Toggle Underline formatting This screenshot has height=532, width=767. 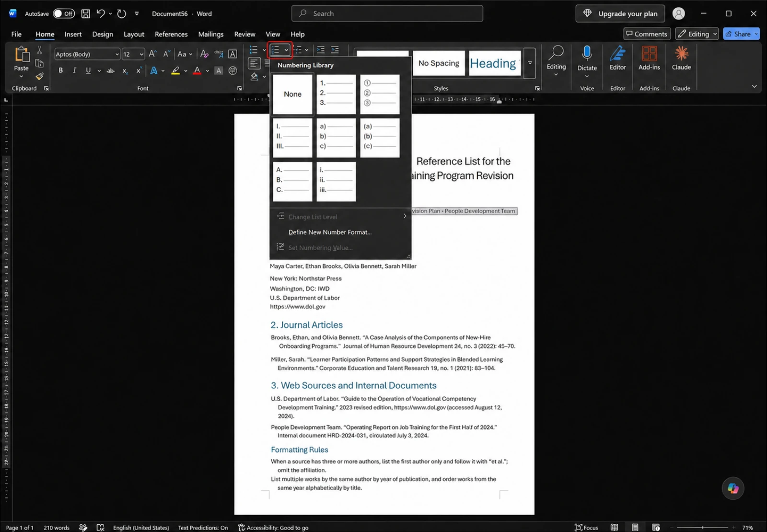(88, 70)
